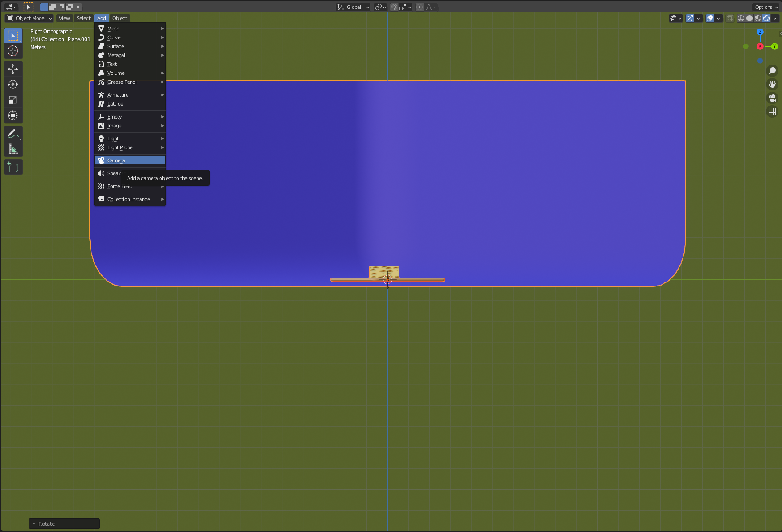Choose the Rotate tool
The image size is (782, 532).
(13, 84)
